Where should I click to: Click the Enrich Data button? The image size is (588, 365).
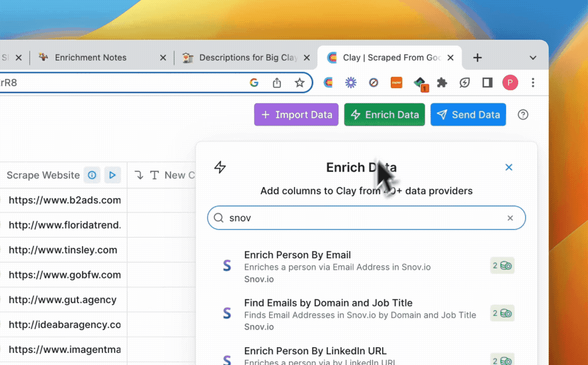coord(385,114)
